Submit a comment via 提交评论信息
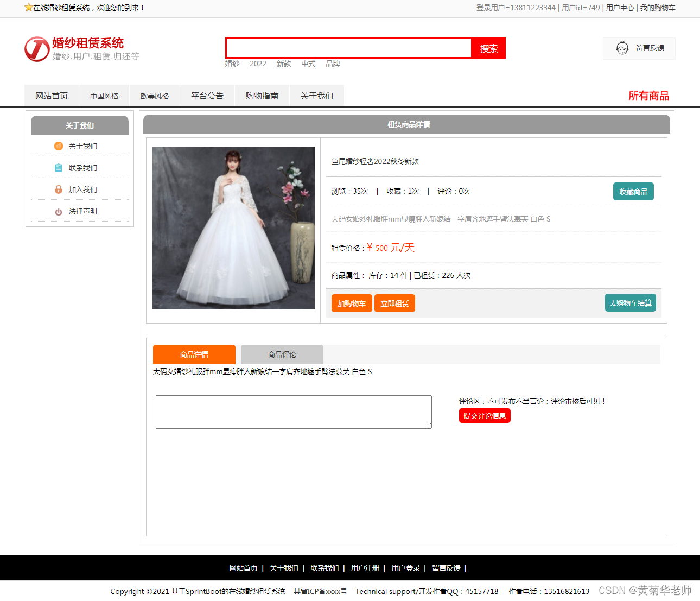Image resolution: width=700 pixels, height=601 pixels. 485,415
